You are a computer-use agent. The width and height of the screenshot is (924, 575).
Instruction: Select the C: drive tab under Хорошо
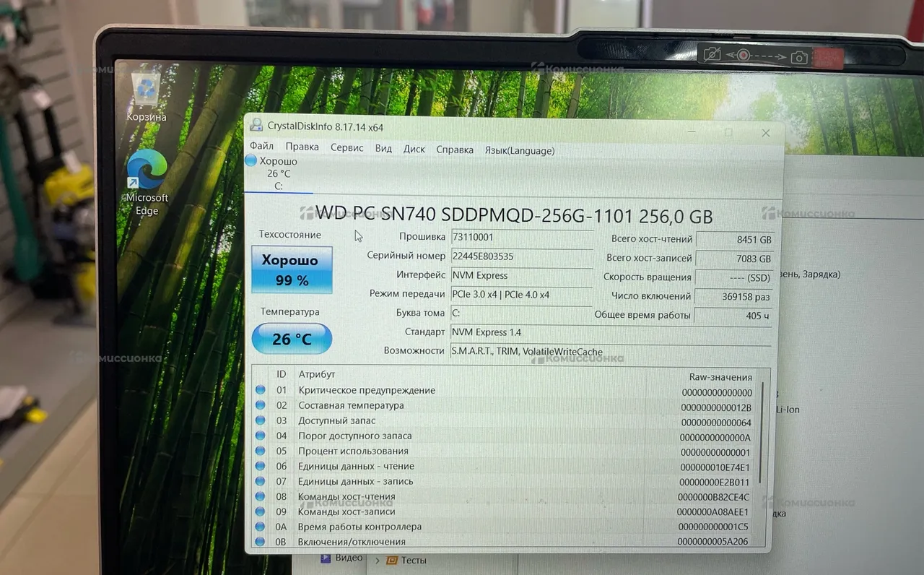tap(278, 186)
